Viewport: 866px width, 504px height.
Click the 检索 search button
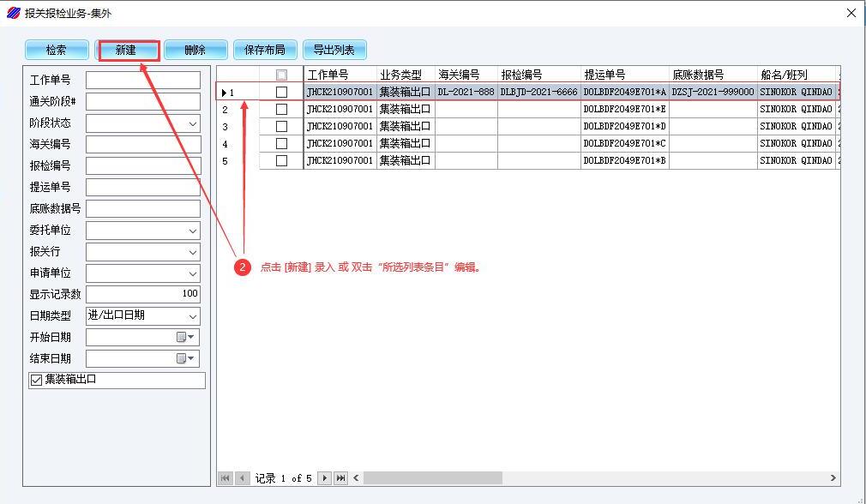coord(57,51)
